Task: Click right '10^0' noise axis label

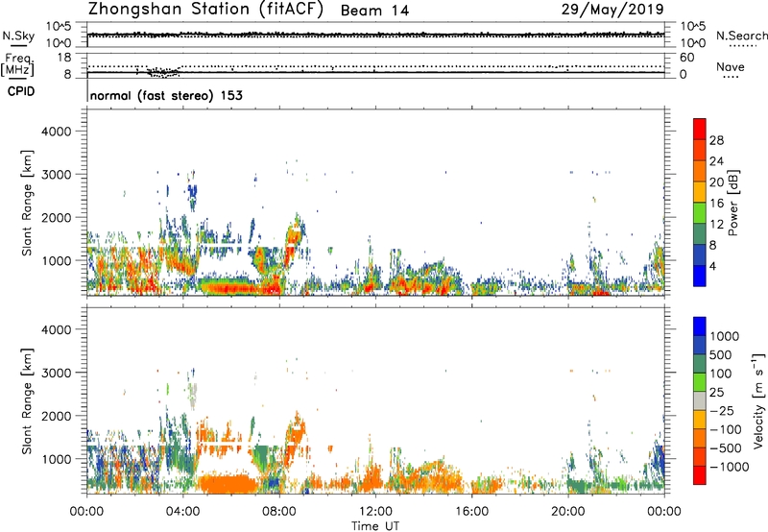Action: point(692,42)
